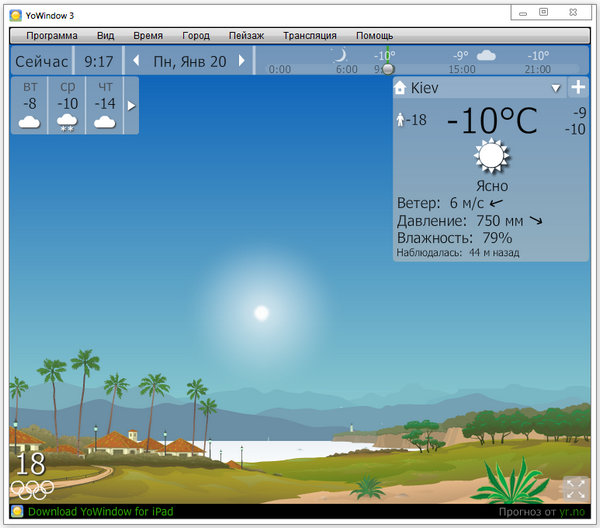This screenshot has width=600, height=528.
Task: Click the cloud icon on timeline
Action: click(486, 56)
